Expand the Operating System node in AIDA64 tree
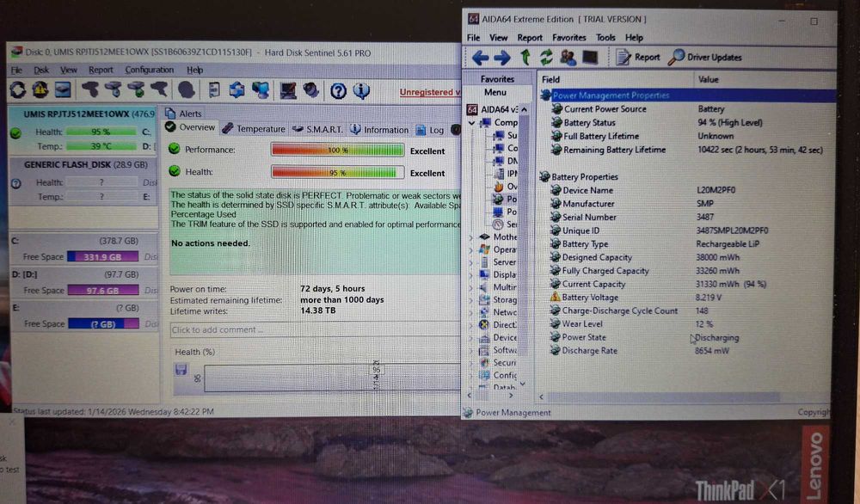This screenshot has width=860, height=504. coord(471,249)
